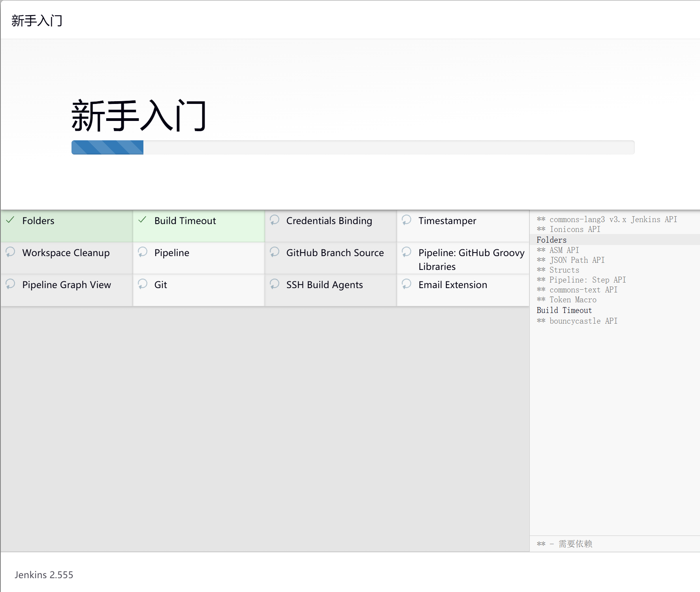
Task: Click the Pipeline plugin name
Action: (x=172, y=253)
